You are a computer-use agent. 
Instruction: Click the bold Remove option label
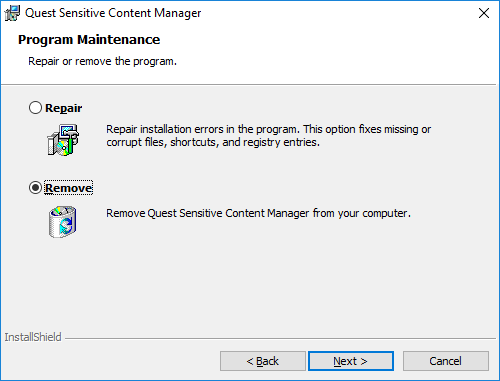pyautogui.click(x=69, y=188)
